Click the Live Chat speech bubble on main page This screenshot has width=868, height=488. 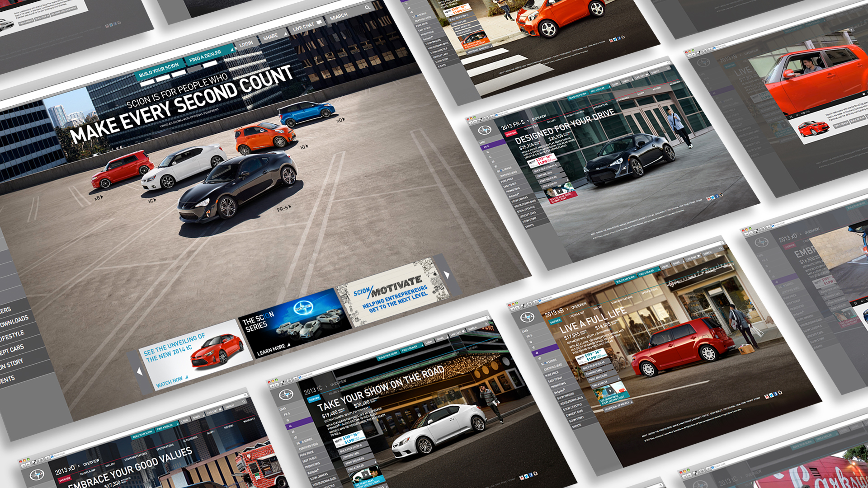click(320, 22)
